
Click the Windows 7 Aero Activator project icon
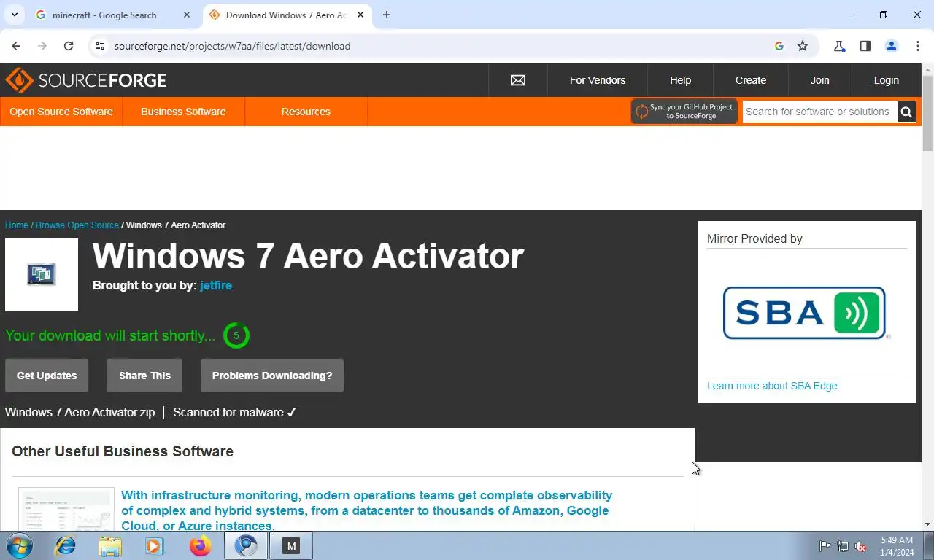(x=42, y=275)
